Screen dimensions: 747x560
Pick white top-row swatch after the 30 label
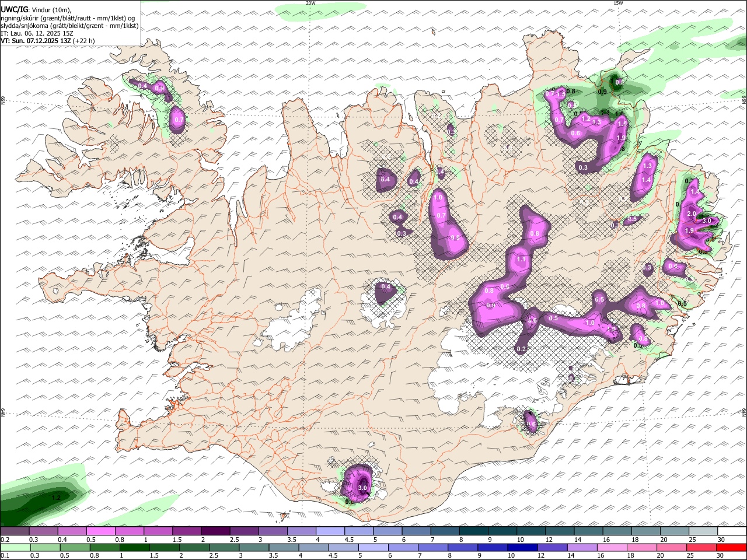click(732, 531)
